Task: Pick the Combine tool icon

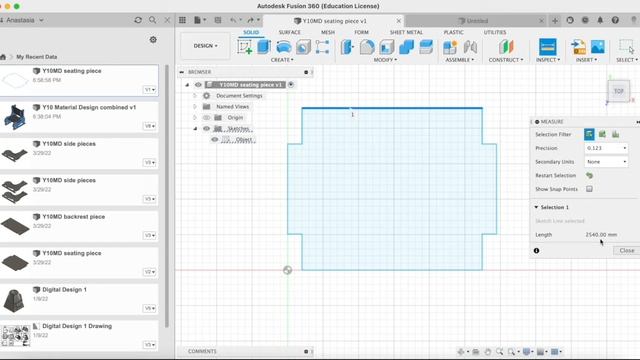Action: pos(406,47)
